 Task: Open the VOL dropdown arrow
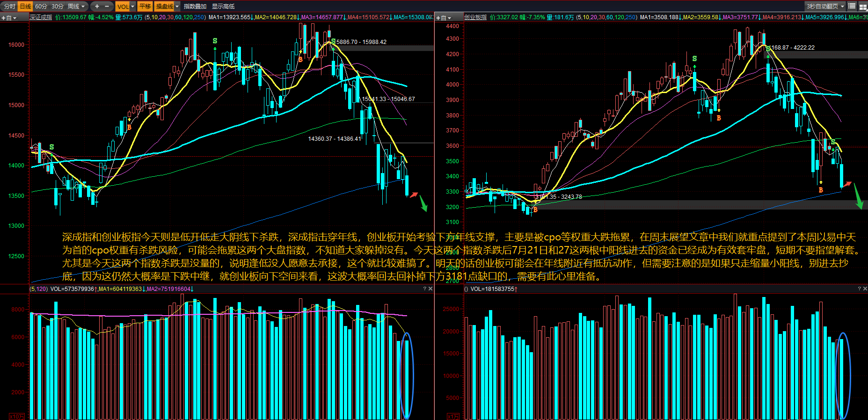133,6
